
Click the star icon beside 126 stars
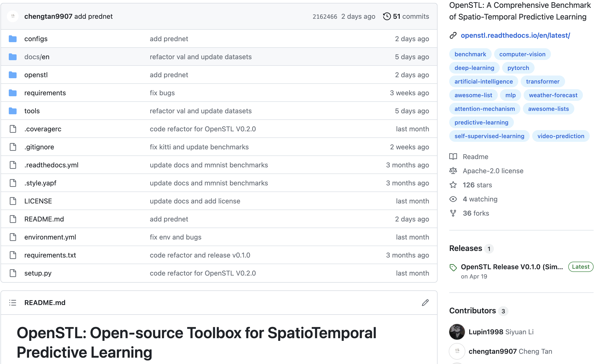453,185
